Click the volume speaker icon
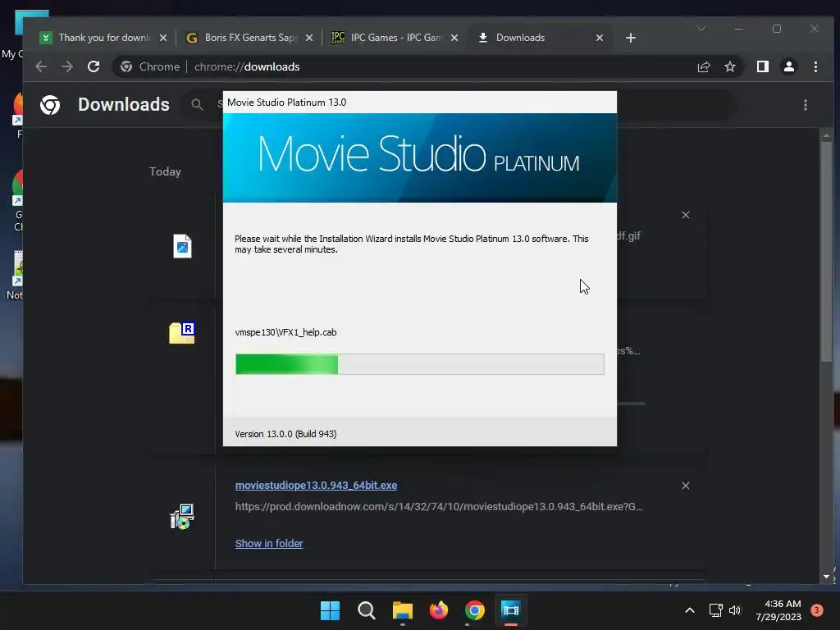Viewport: 840px width, 630px height. (x=735, y=610)
